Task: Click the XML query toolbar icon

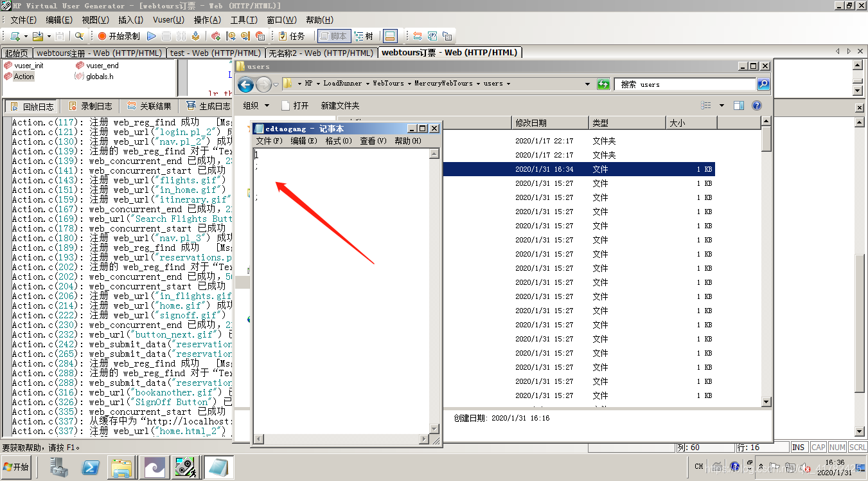Action: click(432, 36)
